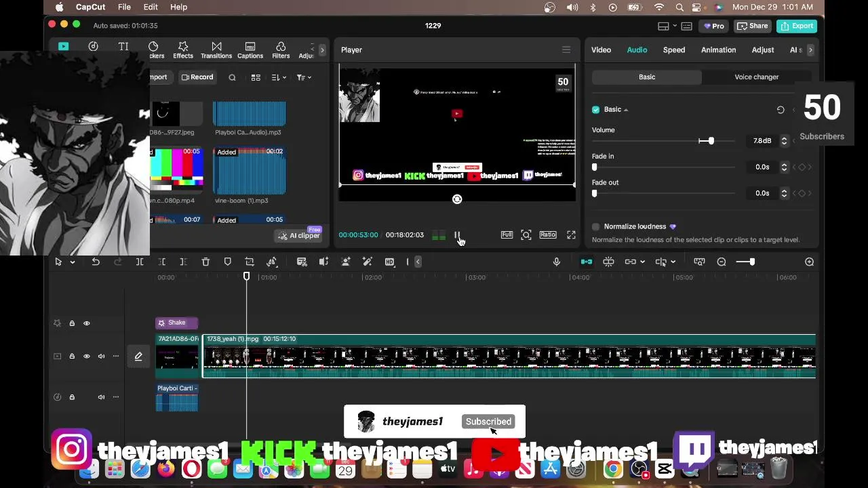Image resolution: width=868 pixels, height=488 pixels.
Task: Open the media filter dropdown
Action: point(304,77)
